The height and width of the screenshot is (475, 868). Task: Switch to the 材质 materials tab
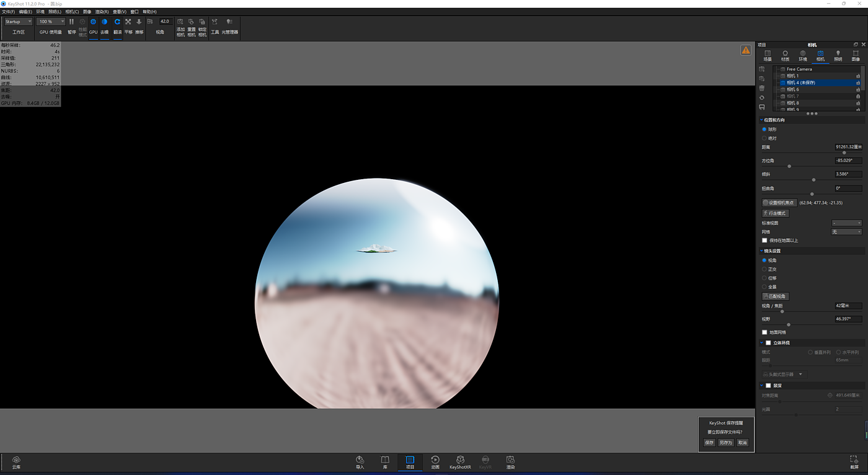pos(785,55)
